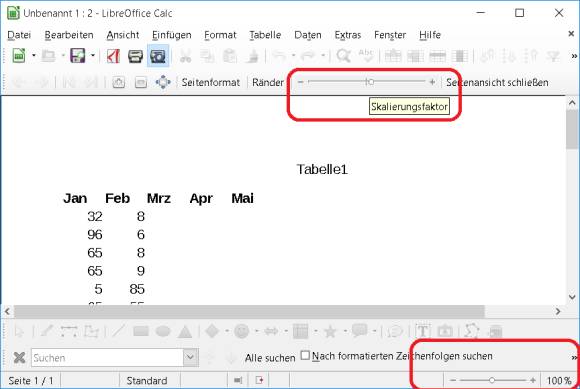Click the vertical scrollbar up arrow
This screenshot has height=389, width=580.
click(x=572, y=103)
